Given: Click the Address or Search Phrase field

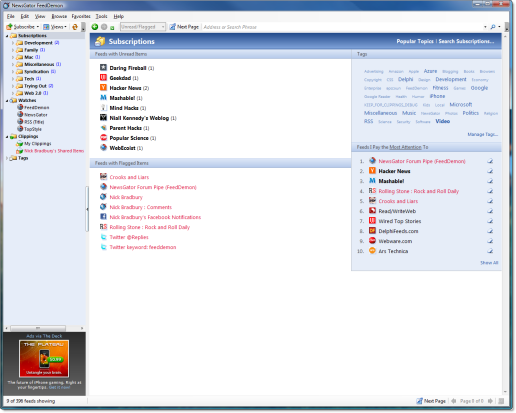Looking at the screenshot, I should tap(342, 27).
